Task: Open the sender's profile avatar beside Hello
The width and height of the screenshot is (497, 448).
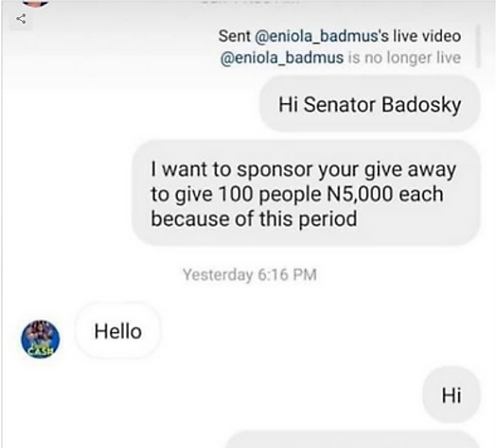Action: tap(40, 339)
